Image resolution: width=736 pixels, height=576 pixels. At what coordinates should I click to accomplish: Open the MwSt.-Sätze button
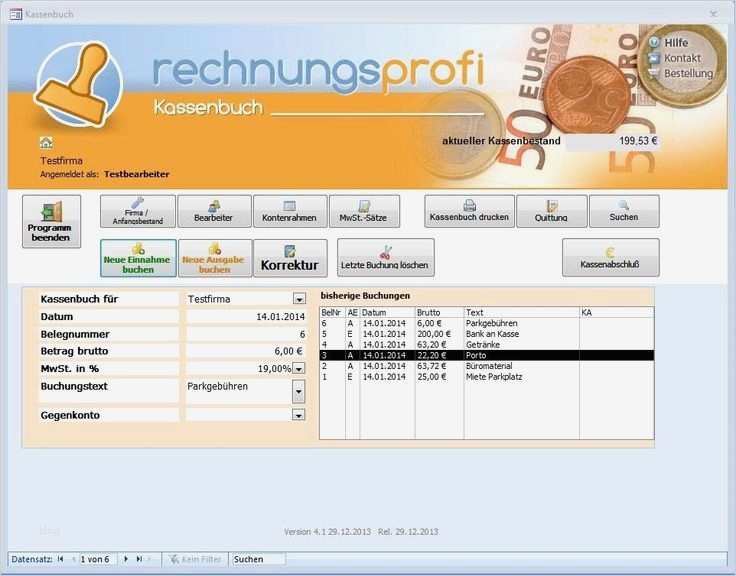point(364,212)
